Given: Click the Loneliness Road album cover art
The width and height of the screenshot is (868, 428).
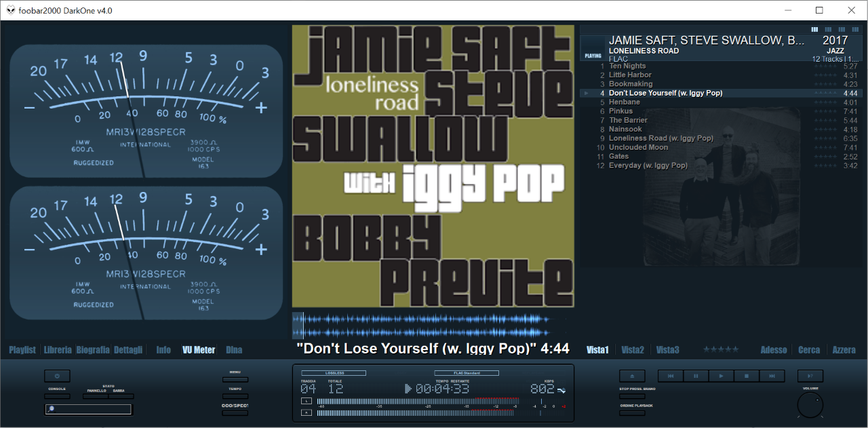Looking at the screenshot, I should (433, 166).
